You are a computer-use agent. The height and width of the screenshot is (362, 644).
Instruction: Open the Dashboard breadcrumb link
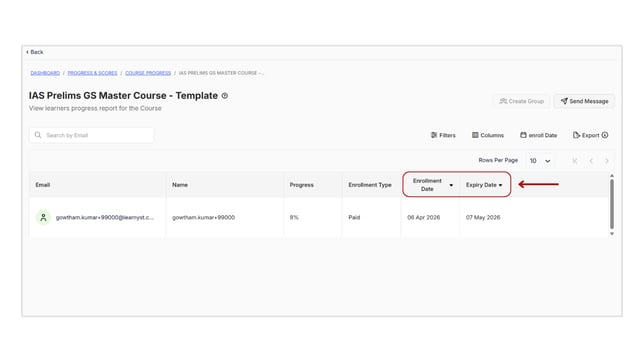coord(45,73)
